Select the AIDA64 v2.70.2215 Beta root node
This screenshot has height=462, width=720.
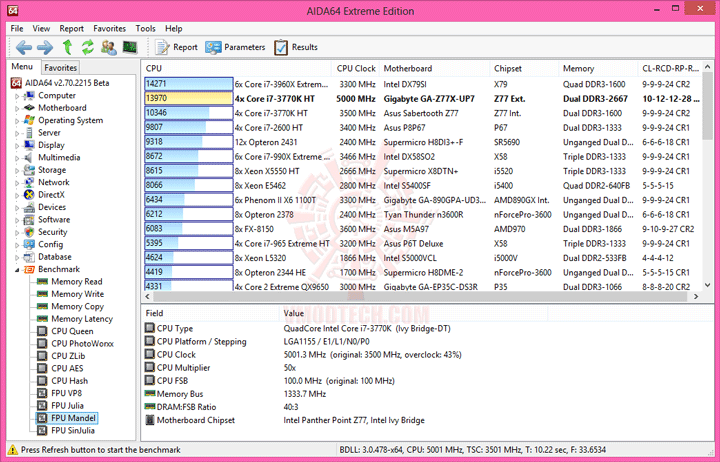click(60, 83)
